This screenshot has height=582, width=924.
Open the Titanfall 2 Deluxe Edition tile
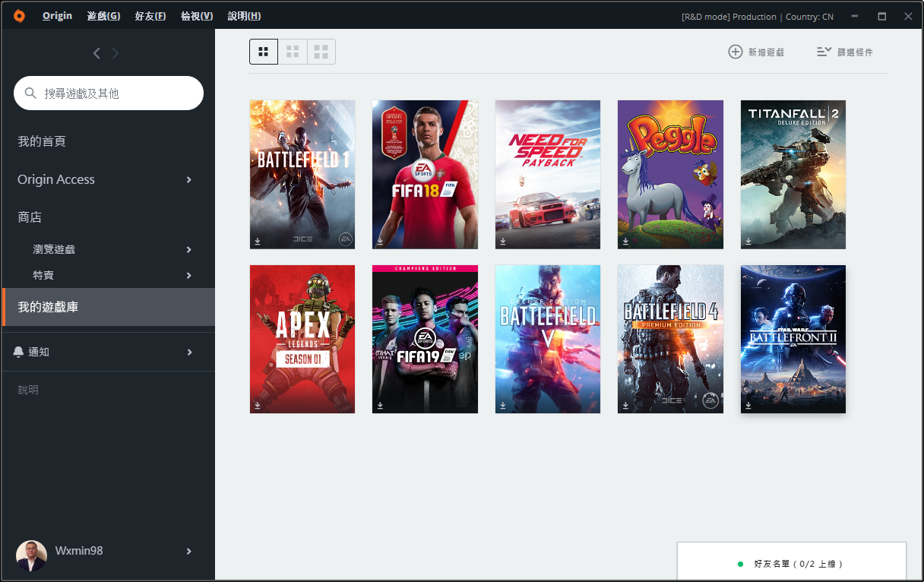point(793,175)
